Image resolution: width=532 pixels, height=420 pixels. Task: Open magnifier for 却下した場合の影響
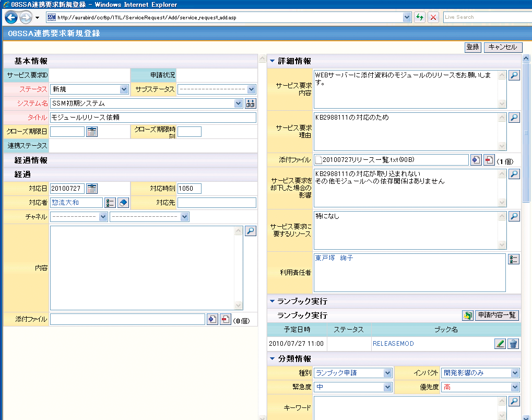514,174
